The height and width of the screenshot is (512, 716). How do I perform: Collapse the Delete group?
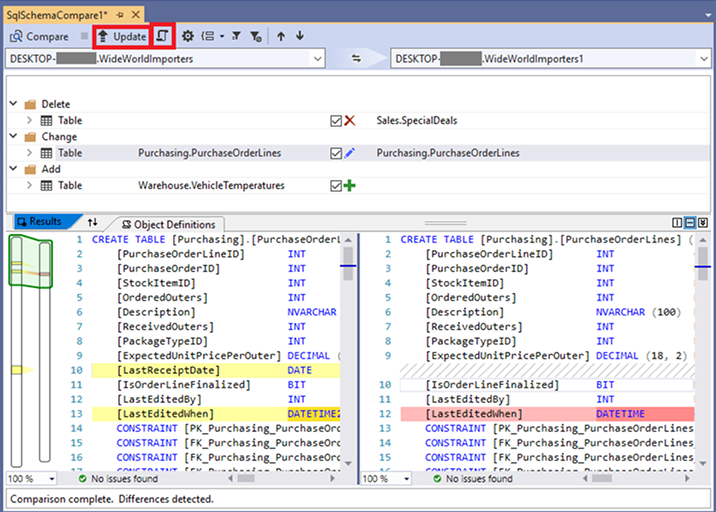(14, 104)
